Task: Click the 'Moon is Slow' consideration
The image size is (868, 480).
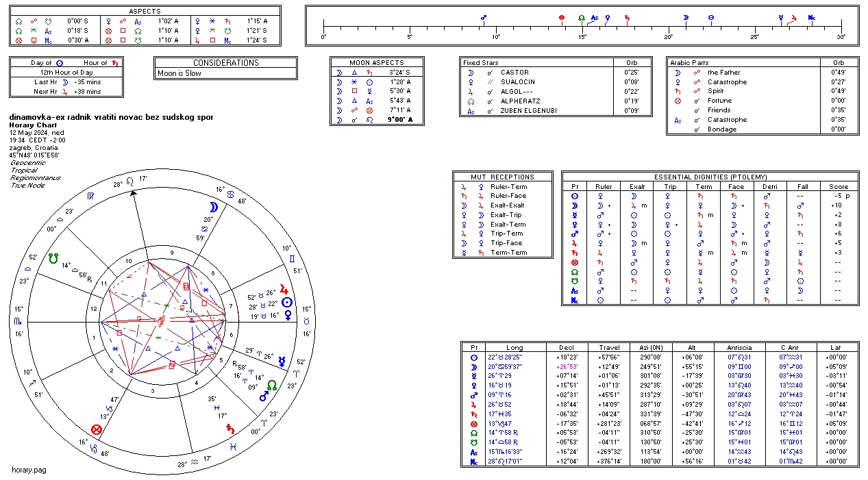Action: (179, 73)
